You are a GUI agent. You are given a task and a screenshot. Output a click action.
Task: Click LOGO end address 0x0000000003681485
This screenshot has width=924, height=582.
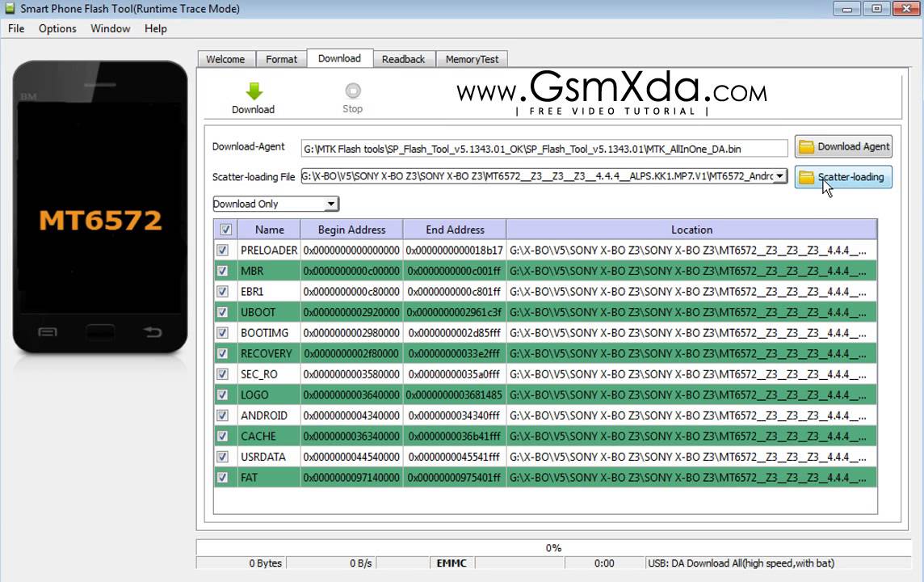(x=455, y=394)
